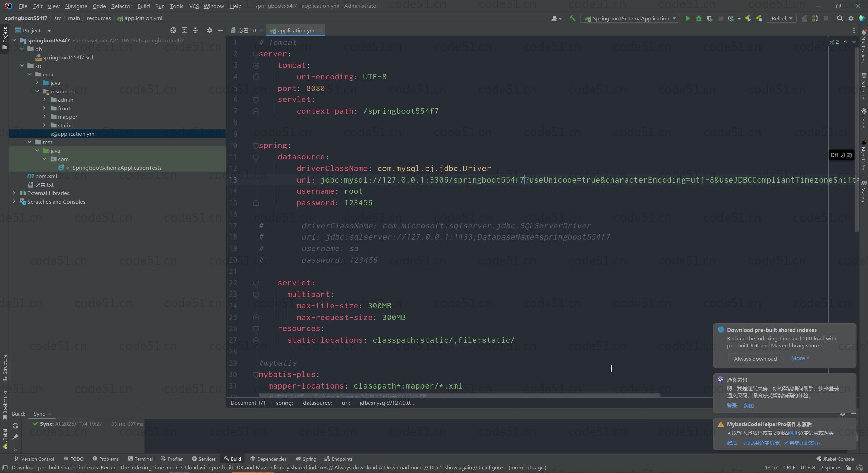Open SpringbootSchemaApplication run configuration dropdown
This screenshot has height=473, width=868.
pos(631,18)
